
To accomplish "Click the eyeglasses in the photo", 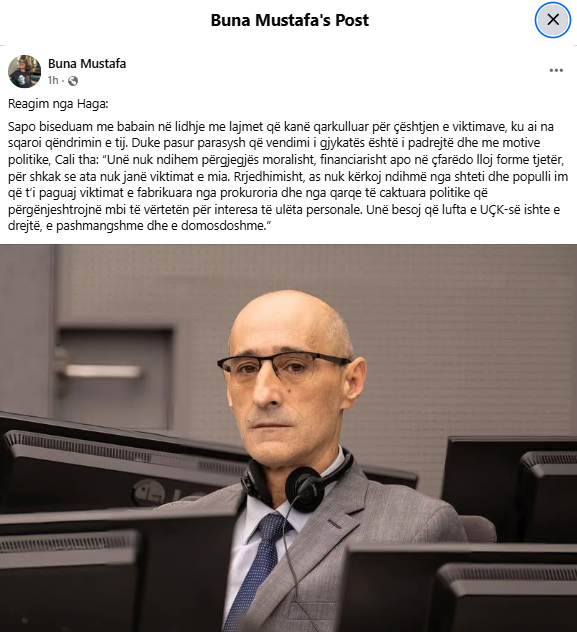I will (x=282, y=368).
